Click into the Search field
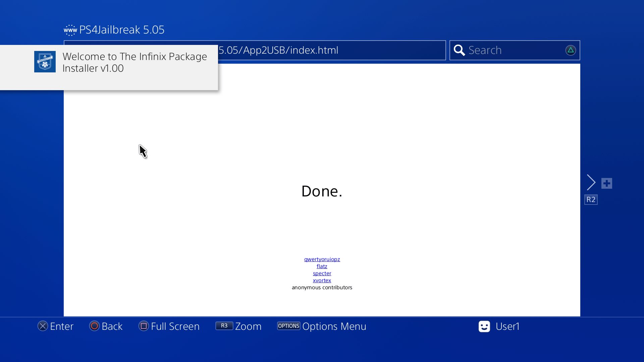This screenshot has width=644, height=362. (x=515, y=50)
